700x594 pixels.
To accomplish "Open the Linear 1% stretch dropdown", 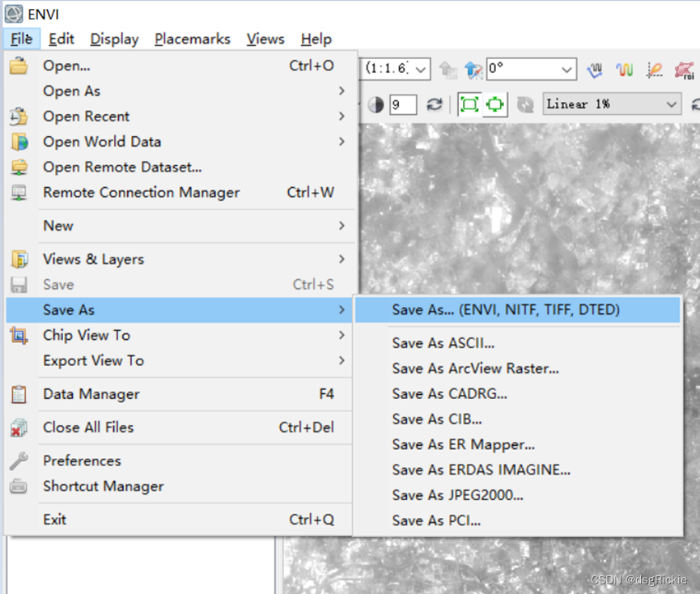I will tap(612, 104).
